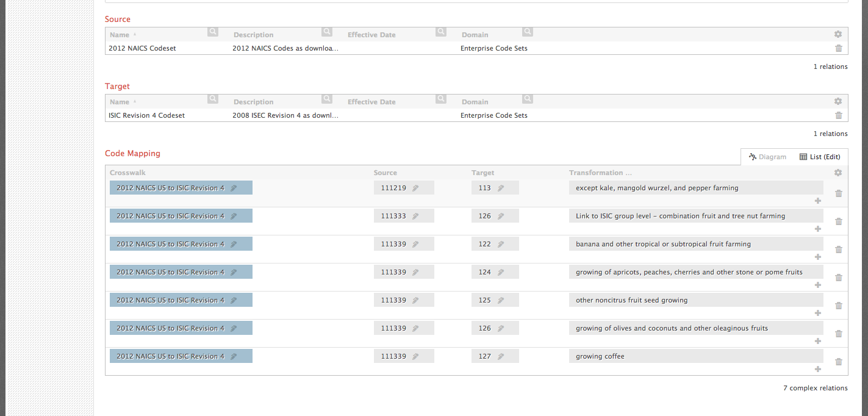Sort Target table by Name header
This screenshot has height=416, width=868.
point(120,102)
